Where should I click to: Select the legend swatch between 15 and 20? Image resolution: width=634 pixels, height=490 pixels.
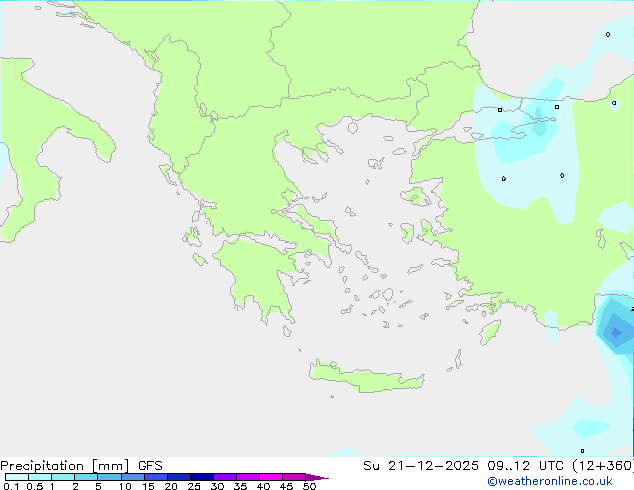pyautogui.click(x=156, y=477)
